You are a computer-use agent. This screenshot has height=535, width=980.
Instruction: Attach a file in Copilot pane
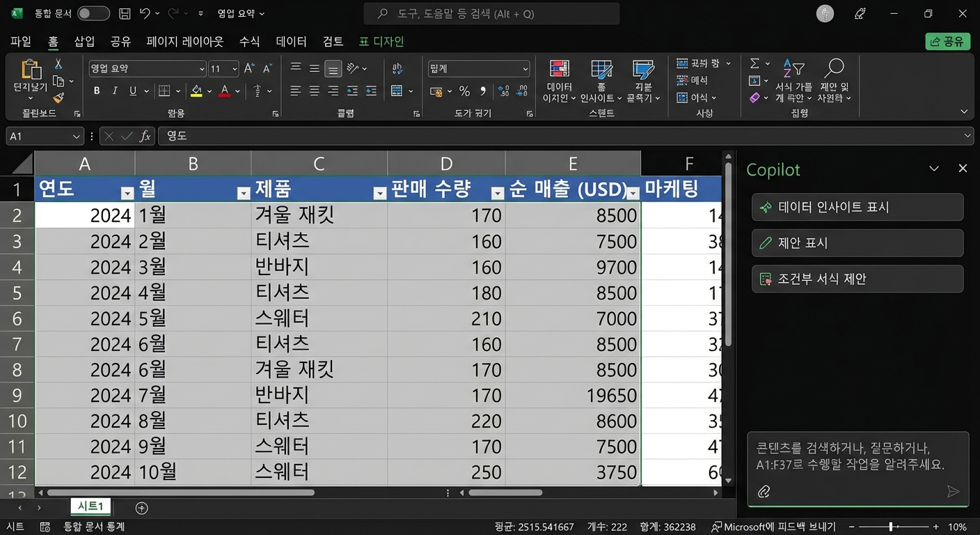coord(764,492)
